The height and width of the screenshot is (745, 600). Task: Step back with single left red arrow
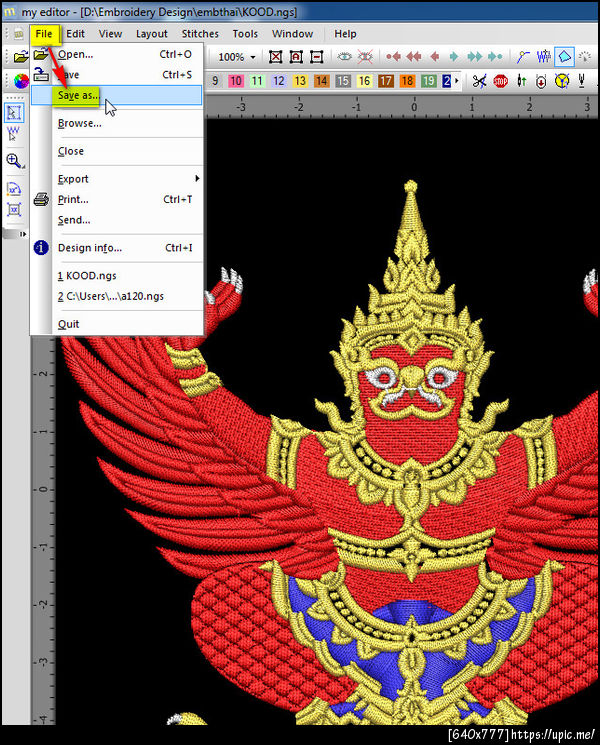coord(434,57)
